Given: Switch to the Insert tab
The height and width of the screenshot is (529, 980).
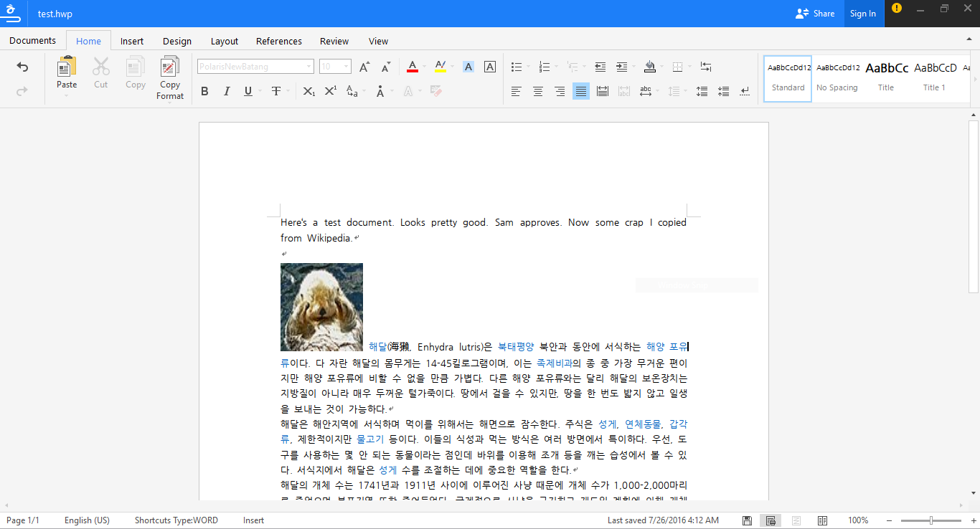Looking at the screenshot, I should (132, 41).
